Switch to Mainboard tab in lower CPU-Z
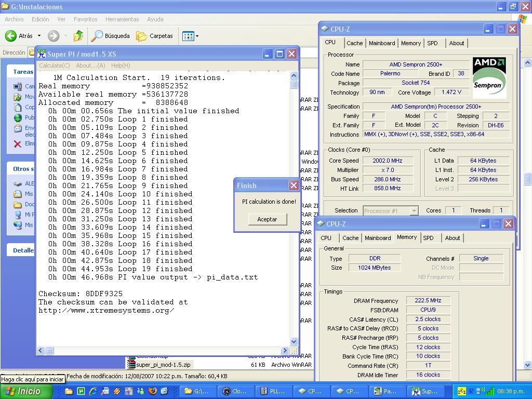This screenshot has width=532, height=399. click(x=378, y=238)
